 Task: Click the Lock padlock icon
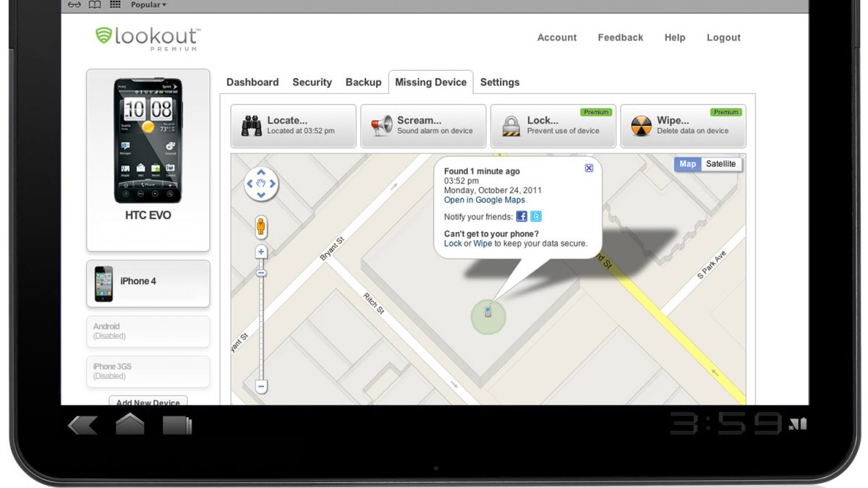[511, 126]
